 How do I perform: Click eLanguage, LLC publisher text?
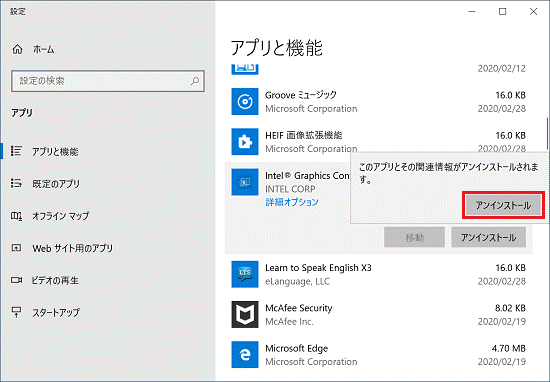tap(297, 281)
